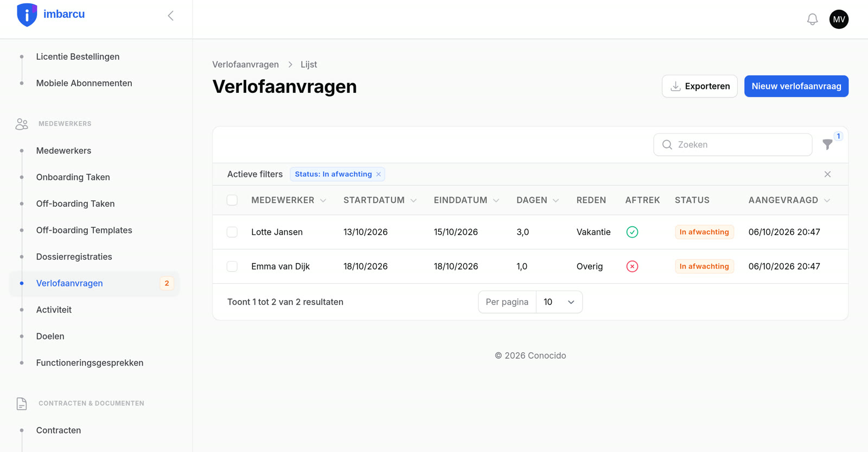Sort by the Medewerker column
This screenshot has width=868, height=452.
pyautogui.click(x=289, y=200)
